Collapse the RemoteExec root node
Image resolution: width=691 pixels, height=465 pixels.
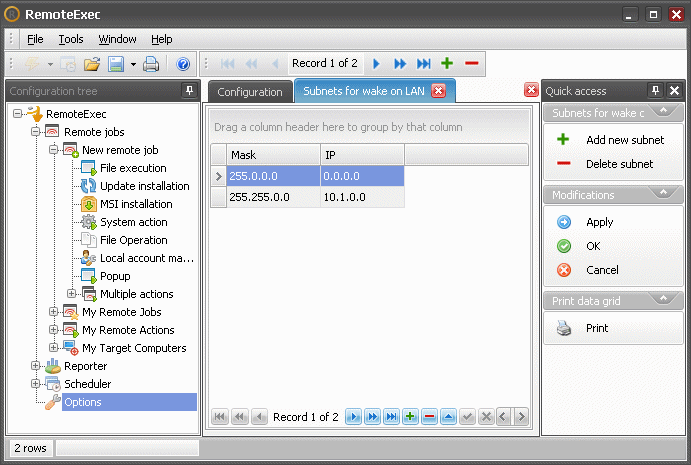coord(17,114)
